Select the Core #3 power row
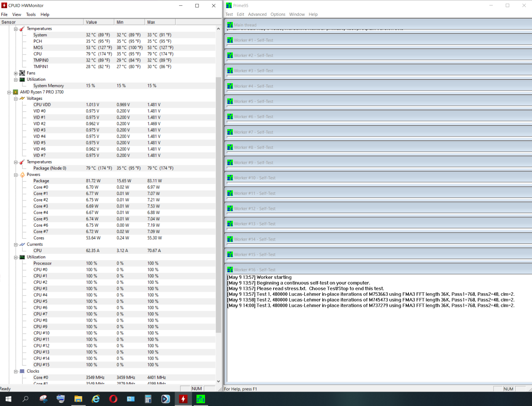 click(x=108, y=206)
